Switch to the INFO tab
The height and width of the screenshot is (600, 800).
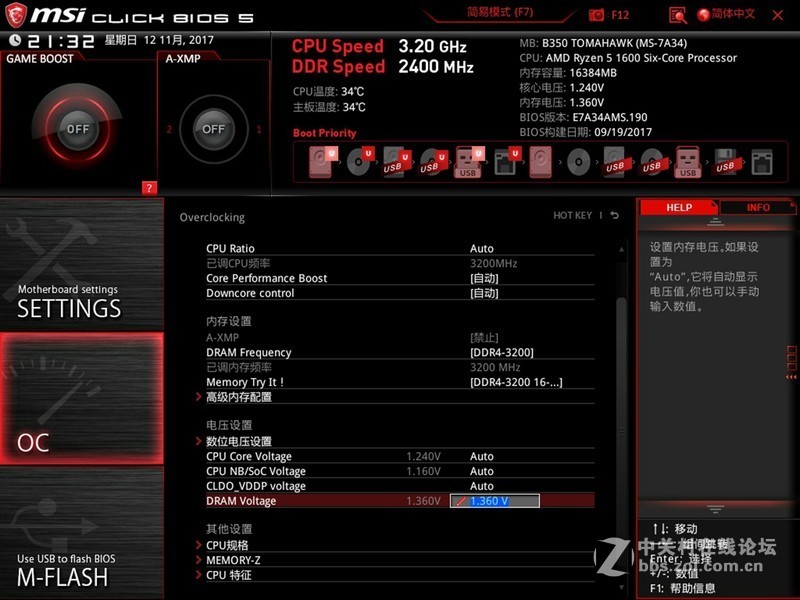tap(758, 207)
